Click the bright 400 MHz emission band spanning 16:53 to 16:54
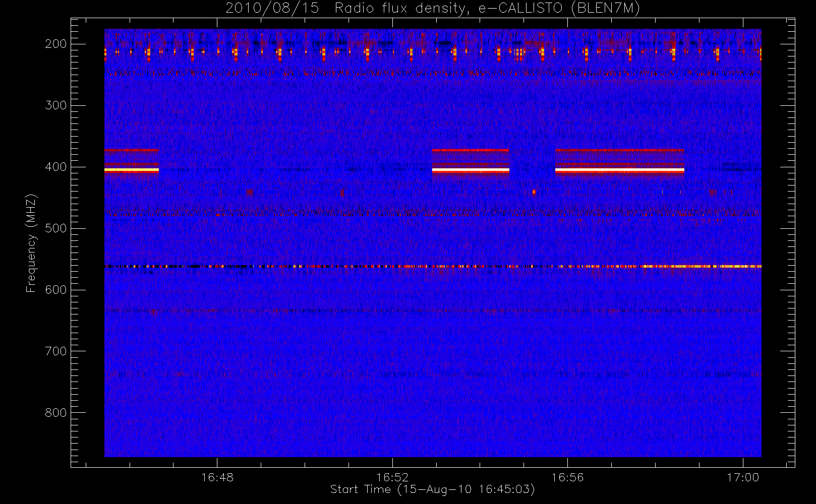This screenshot has height=504, width=816. pyautogui.click(x=471, y=170)
